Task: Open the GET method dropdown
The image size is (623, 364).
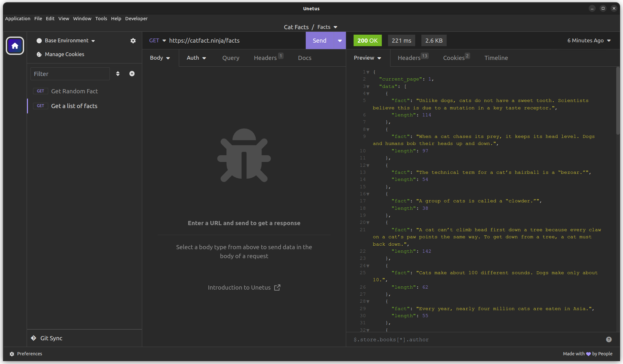Action: [158, 40]
